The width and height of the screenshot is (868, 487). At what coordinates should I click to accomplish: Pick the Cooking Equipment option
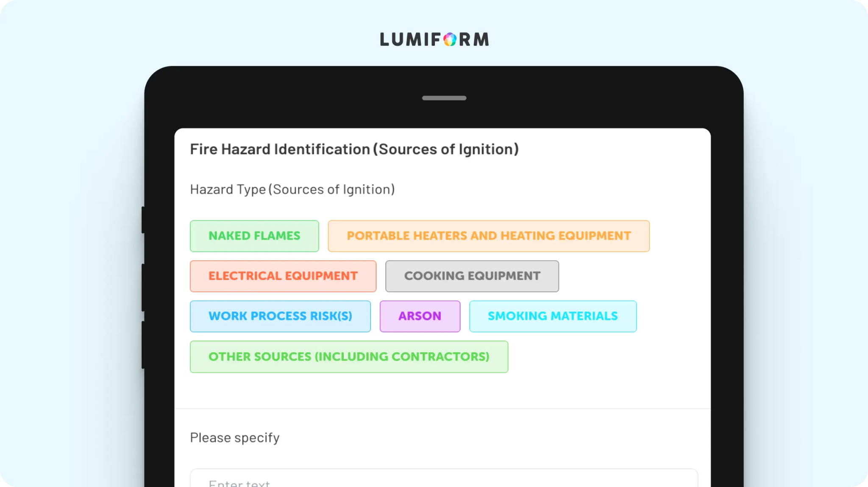tap(472, 276)
